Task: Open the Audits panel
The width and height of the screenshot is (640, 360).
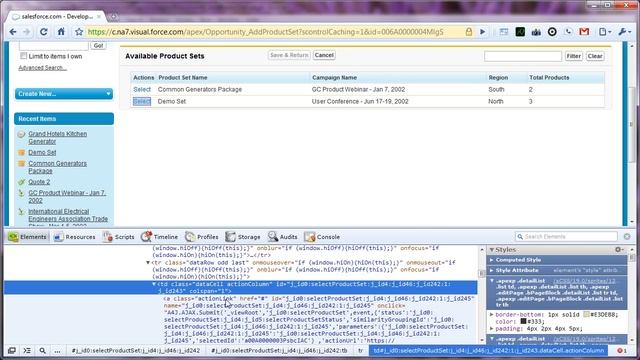Action: point(282,237)
